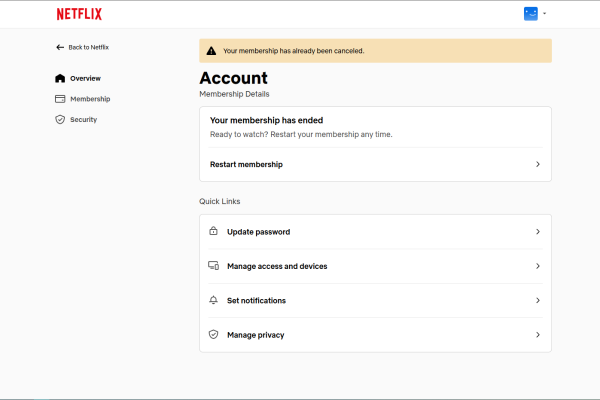The width and height of the screenshot is (600, 400).
Task: Open Set notifications chevron arrow
Action: coord(538,301)
